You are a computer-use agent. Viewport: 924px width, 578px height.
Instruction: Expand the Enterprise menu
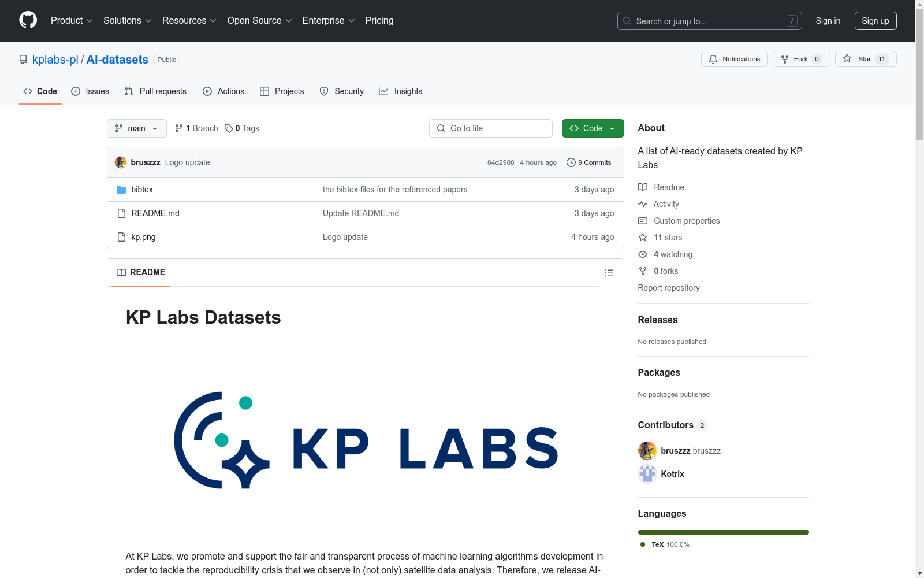tap(329, 21)
